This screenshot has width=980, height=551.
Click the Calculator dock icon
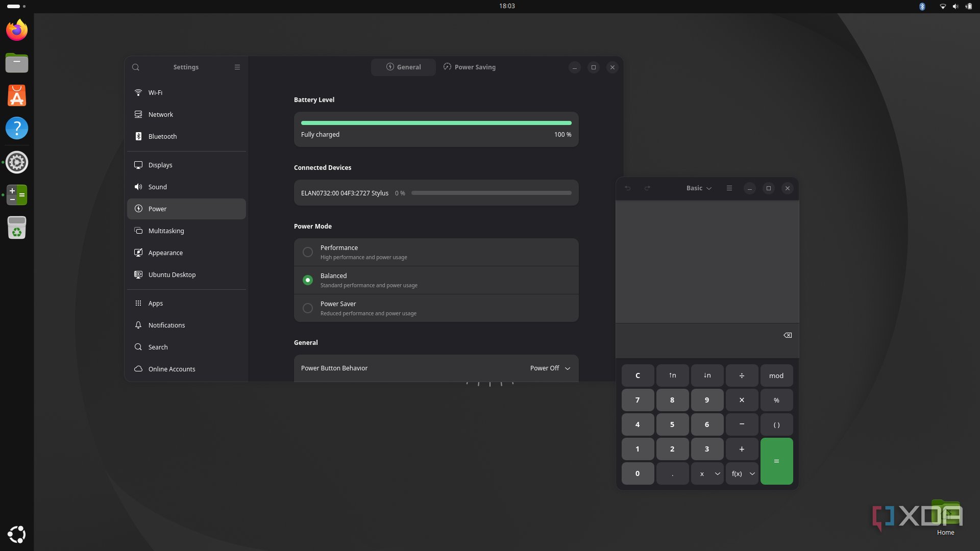tap(17, 195)
